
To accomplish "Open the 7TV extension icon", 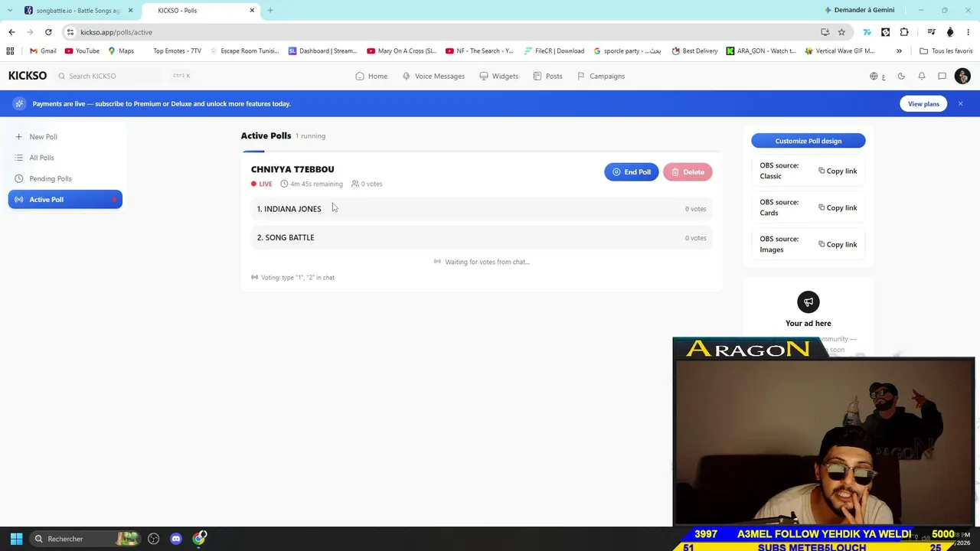I will coord(867,32).
